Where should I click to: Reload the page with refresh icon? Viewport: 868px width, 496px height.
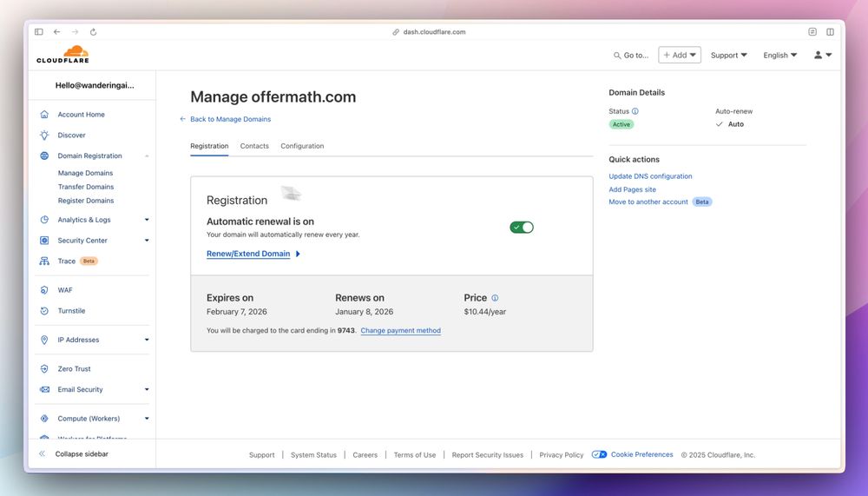pos(93,31)
